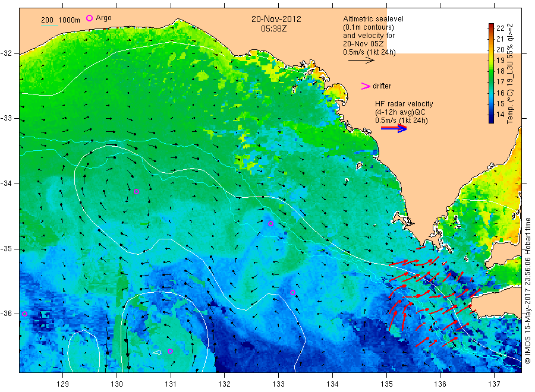
Task: Click the "05:38Z" time label
Action: coord(274,29)
